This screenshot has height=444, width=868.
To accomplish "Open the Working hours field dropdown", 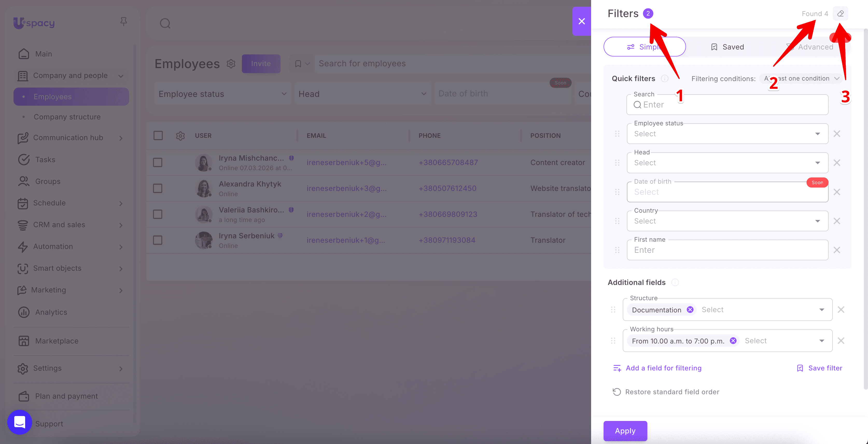I will 727,341.
